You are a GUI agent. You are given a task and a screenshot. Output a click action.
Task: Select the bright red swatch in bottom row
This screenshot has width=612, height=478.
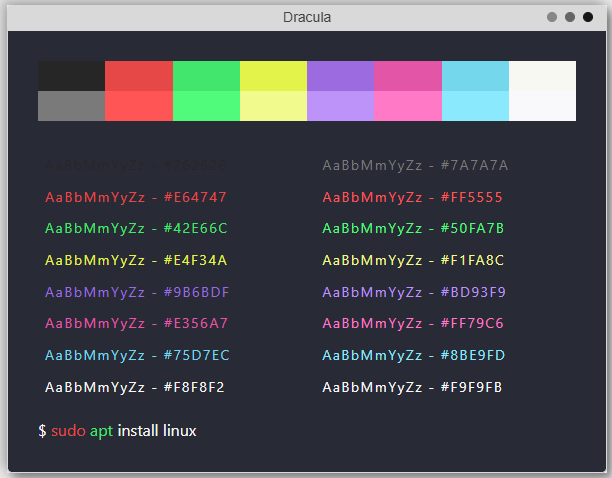point(139,106)
